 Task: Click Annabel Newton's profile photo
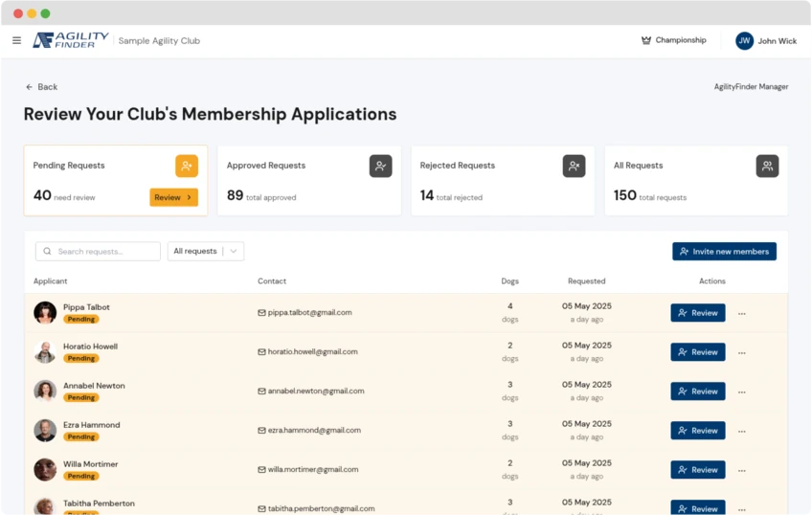[45, 391]
